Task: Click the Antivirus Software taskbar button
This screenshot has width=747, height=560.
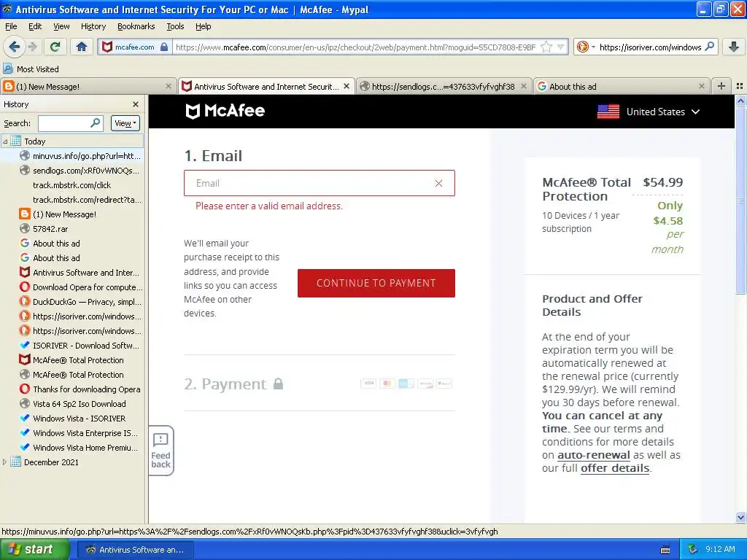Action: [135, 550]
